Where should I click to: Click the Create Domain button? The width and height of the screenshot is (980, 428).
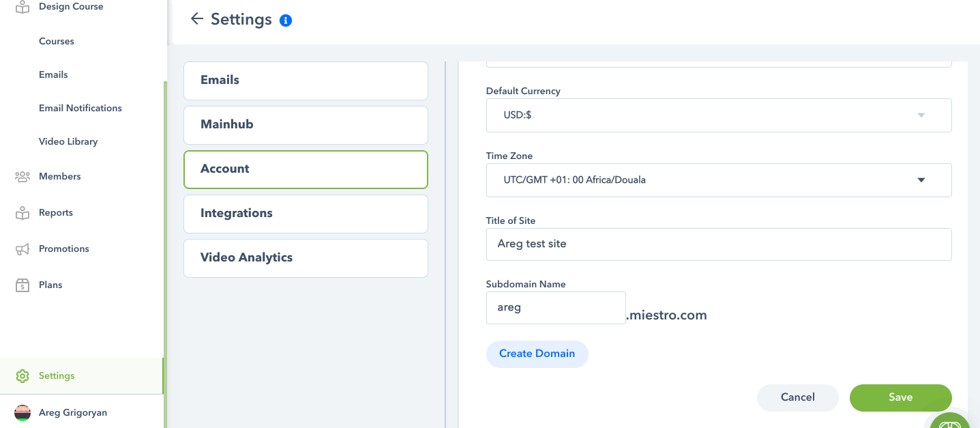(x=537, y=354)
